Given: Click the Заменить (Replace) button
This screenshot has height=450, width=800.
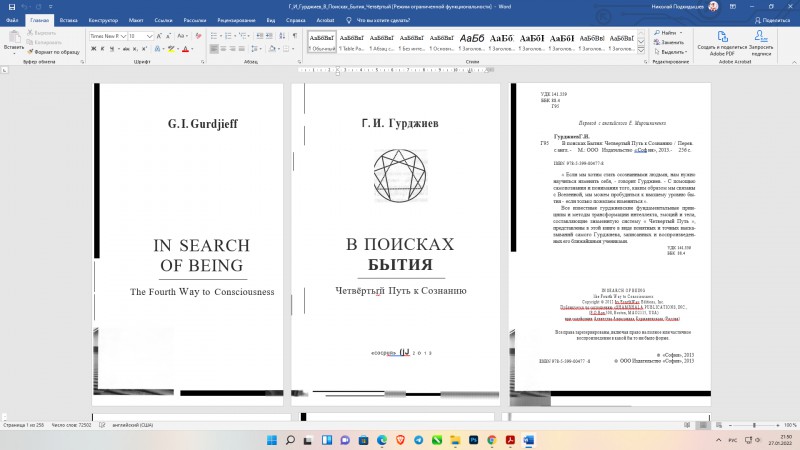Looking at the screenshot, I should coord(668,42).
